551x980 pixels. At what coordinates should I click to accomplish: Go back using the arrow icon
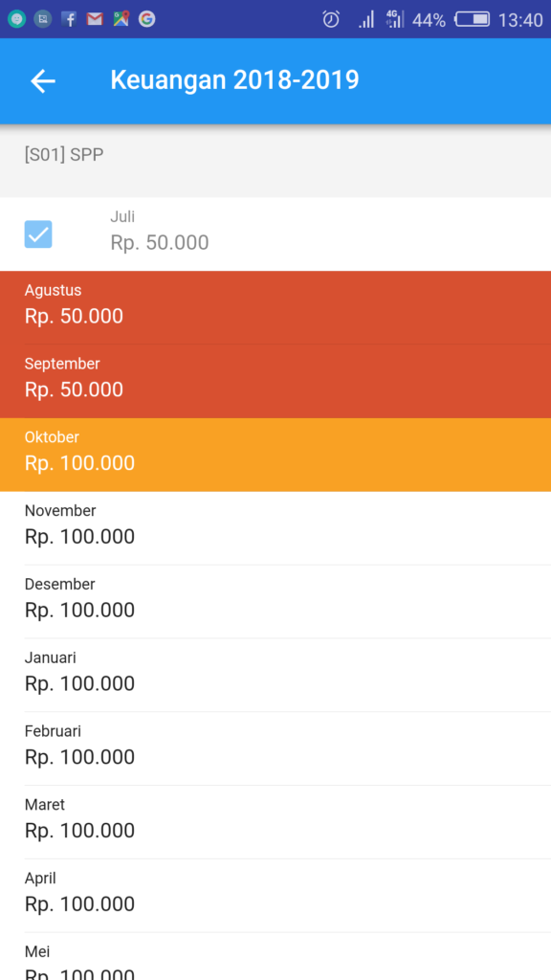tap(43, 81)
